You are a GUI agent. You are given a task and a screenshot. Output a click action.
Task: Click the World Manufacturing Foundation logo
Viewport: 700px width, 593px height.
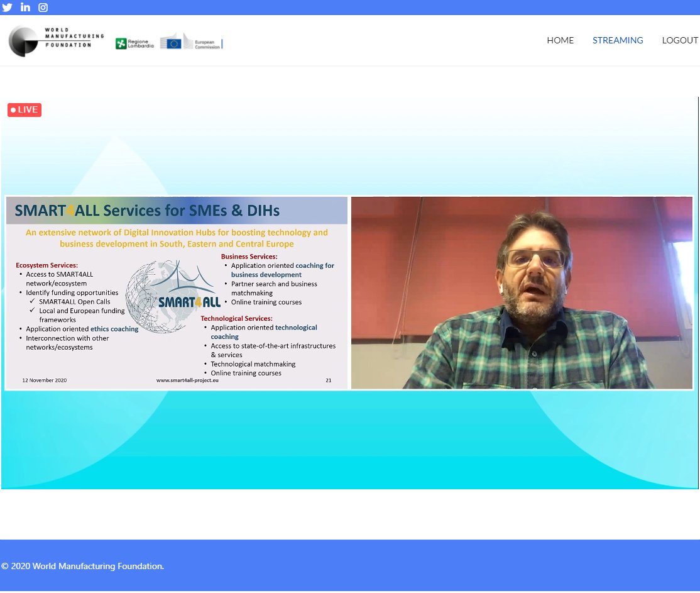[57, 41]
